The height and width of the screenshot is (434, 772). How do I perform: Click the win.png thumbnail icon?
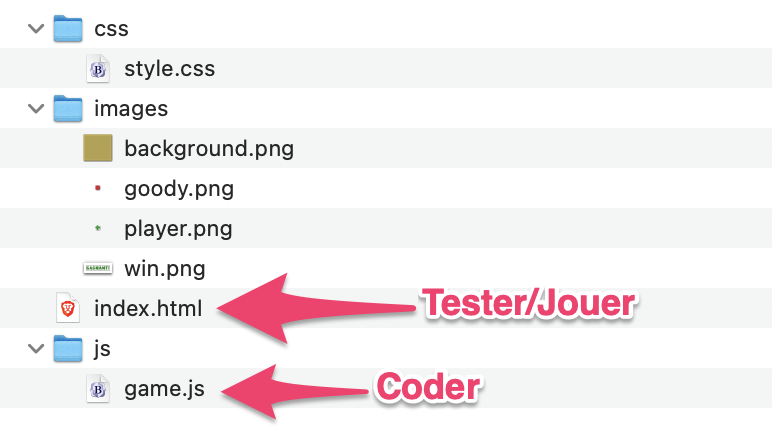98,268
